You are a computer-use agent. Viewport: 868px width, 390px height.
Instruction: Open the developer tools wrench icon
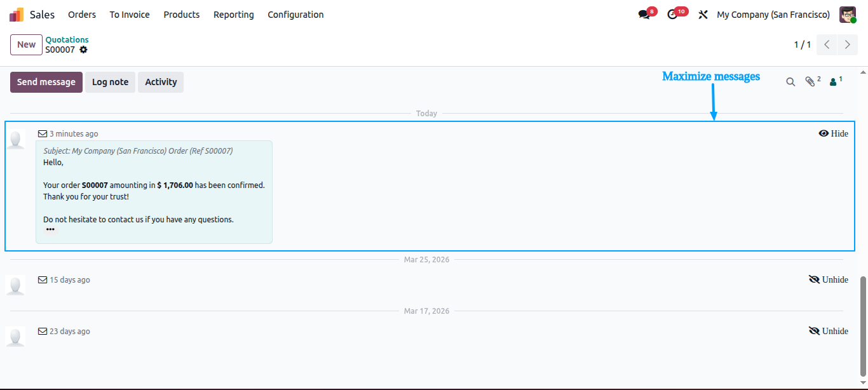coord(703,15)
